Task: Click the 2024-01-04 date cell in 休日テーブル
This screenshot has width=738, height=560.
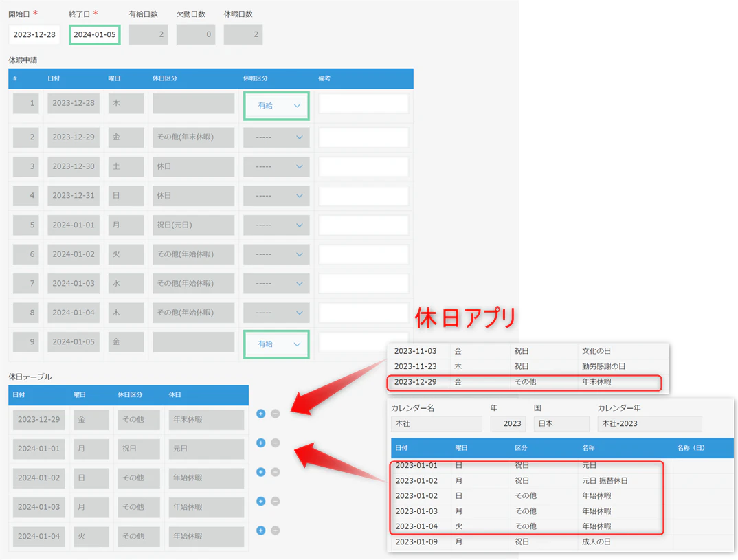Action: click(x=38, y=536)
